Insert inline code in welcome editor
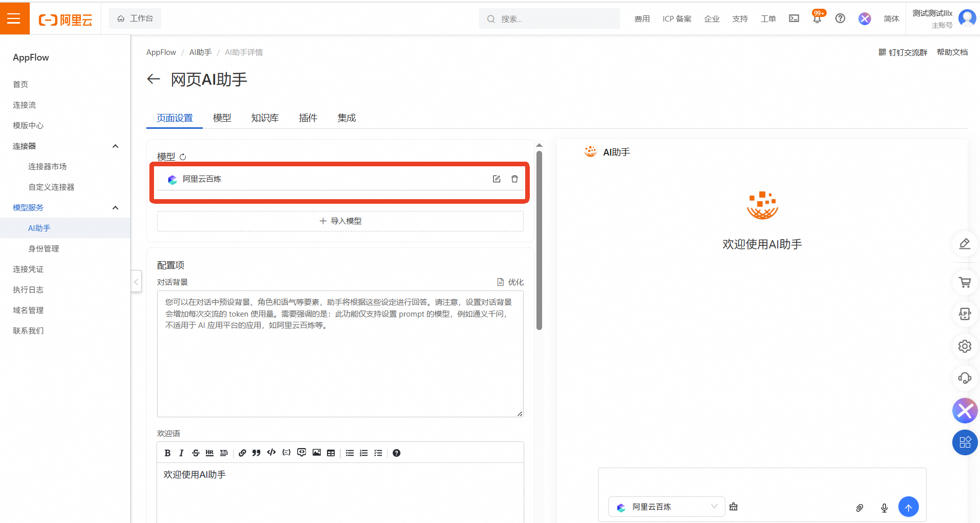This screenshot has width=980, height=523. [x=272, y=453]
